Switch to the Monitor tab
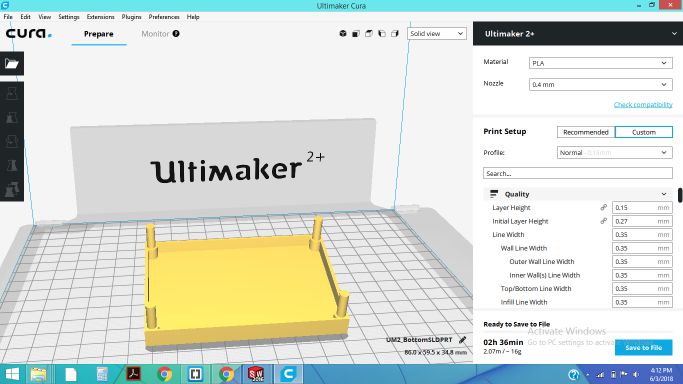 [x=155, y=34]
